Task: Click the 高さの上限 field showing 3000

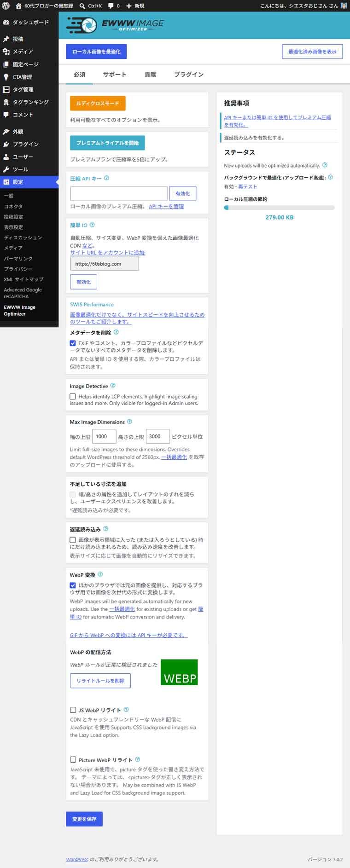Action: tap(157, 436)
